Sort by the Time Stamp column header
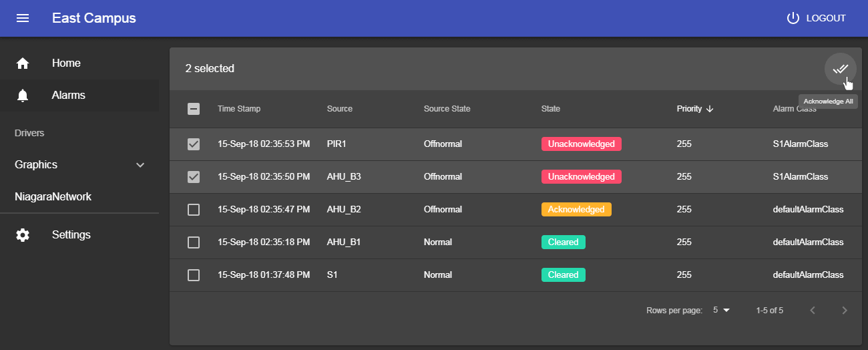The width and height of the screenshot is (868, 350). pos(239,109)
